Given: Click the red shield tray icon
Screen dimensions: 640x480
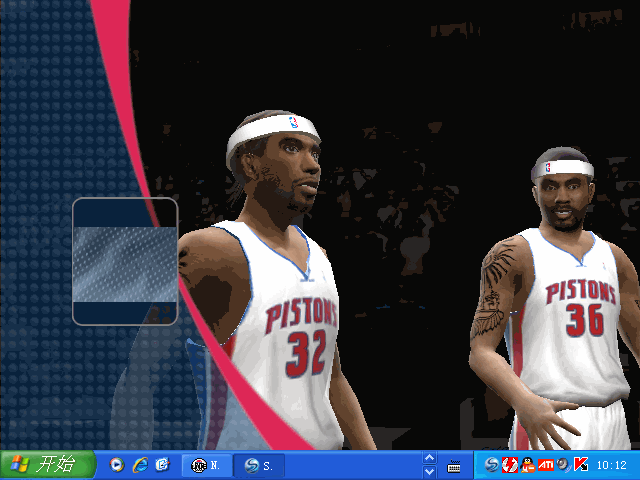Looking at the screenshot, I should pos(510,464).
